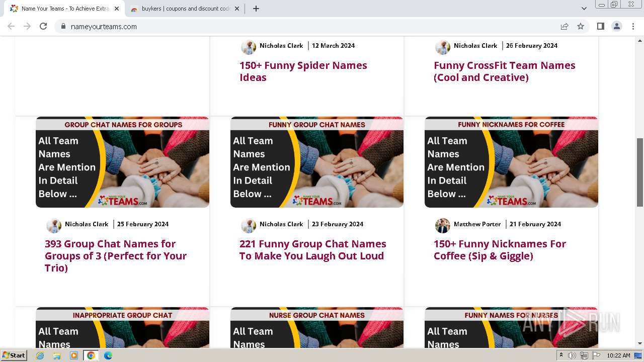The height and width of the screenshot is (362, 644).
Task: Click the Funny Nicknames for Coffee thumbnail
Action: pos(511,162)
